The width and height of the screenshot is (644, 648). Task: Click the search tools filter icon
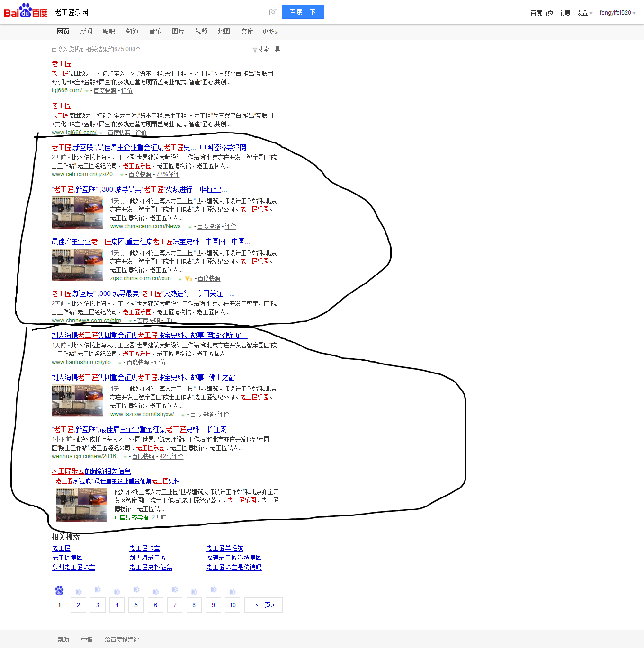255,50
